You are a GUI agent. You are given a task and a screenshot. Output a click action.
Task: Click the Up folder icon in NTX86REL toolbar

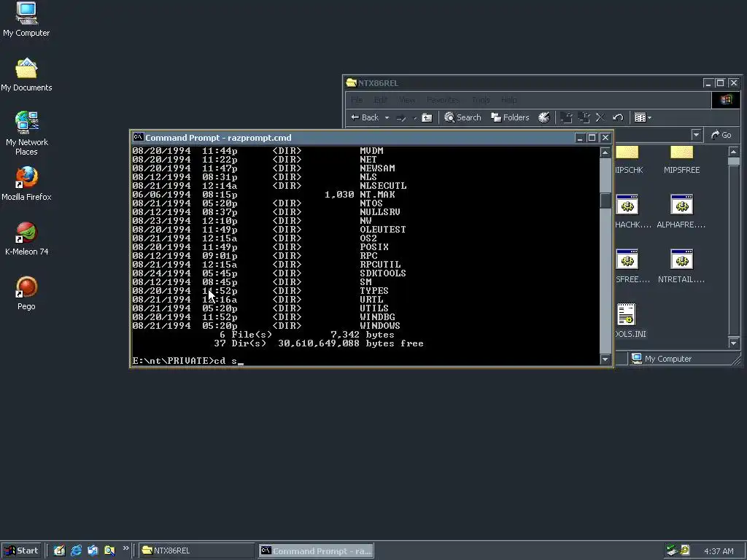point(427,117)
